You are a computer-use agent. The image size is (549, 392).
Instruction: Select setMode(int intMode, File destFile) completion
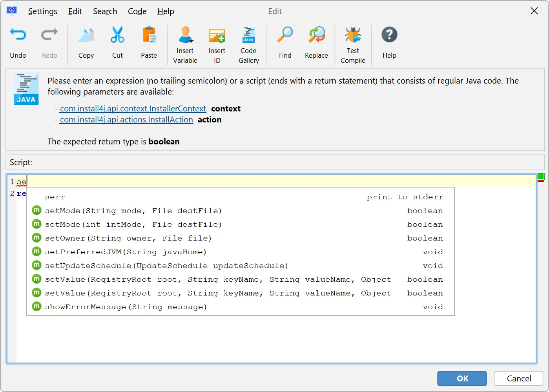241,224
